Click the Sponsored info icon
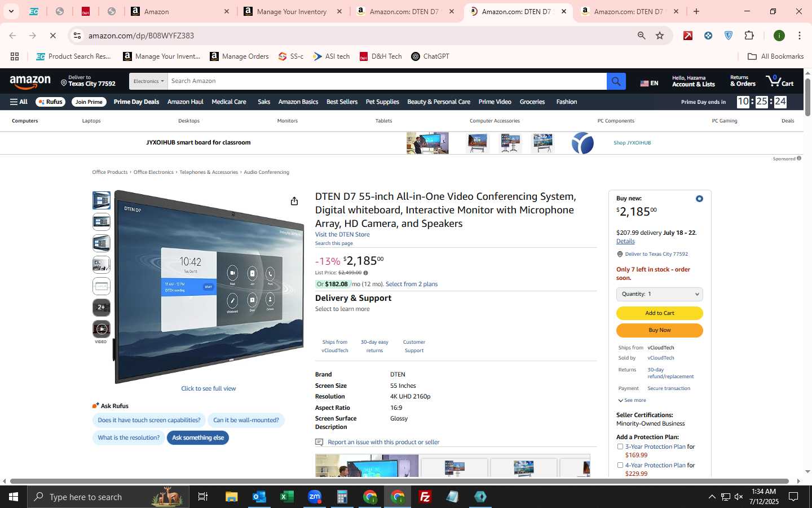 (799, 159)
